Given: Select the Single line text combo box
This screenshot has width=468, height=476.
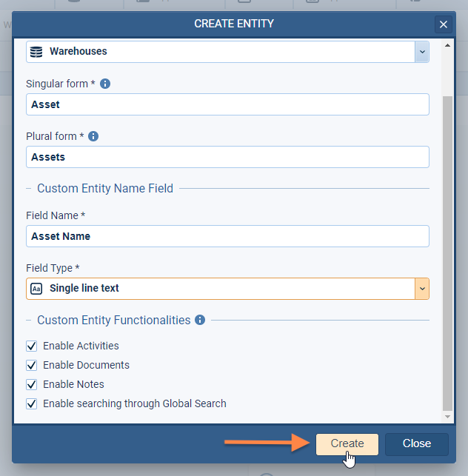Looking at the screenshot, I should coord(222,289).
